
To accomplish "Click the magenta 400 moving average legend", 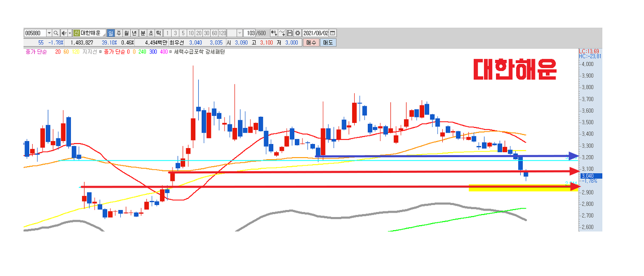I will coord(164,52).
